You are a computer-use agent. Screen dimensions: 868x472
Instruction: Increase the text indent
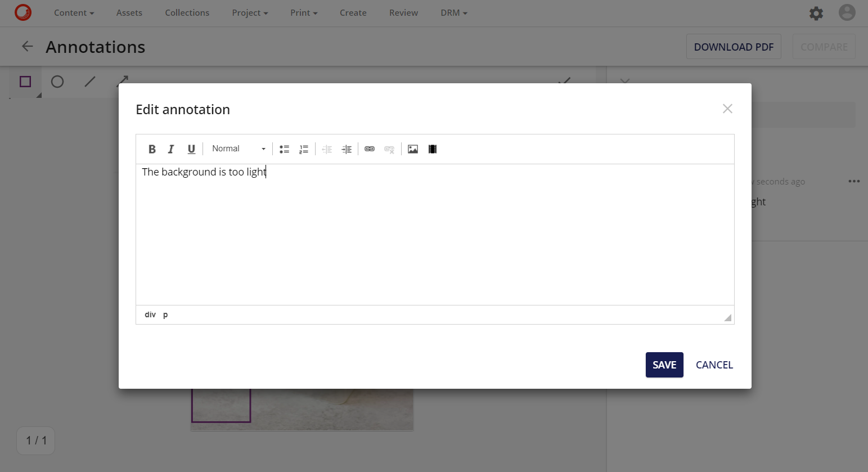[x=347, y=149]
